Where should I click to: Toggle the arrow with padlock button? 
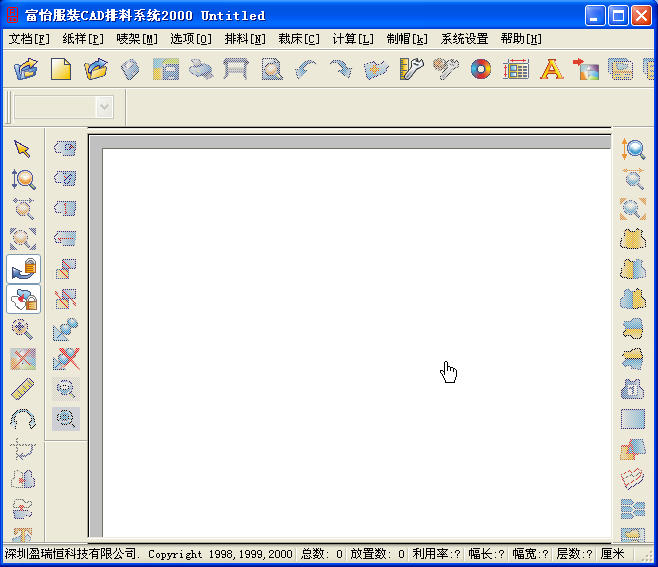[24, 269]
